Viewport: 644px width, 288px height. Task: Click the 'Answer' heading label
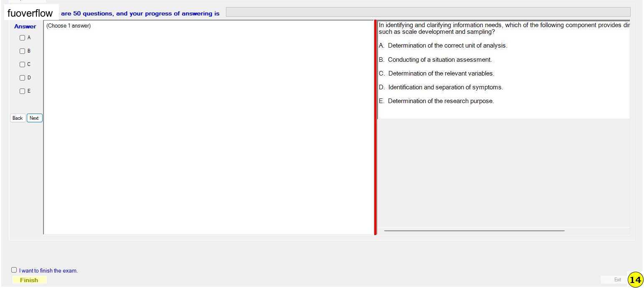25,26
